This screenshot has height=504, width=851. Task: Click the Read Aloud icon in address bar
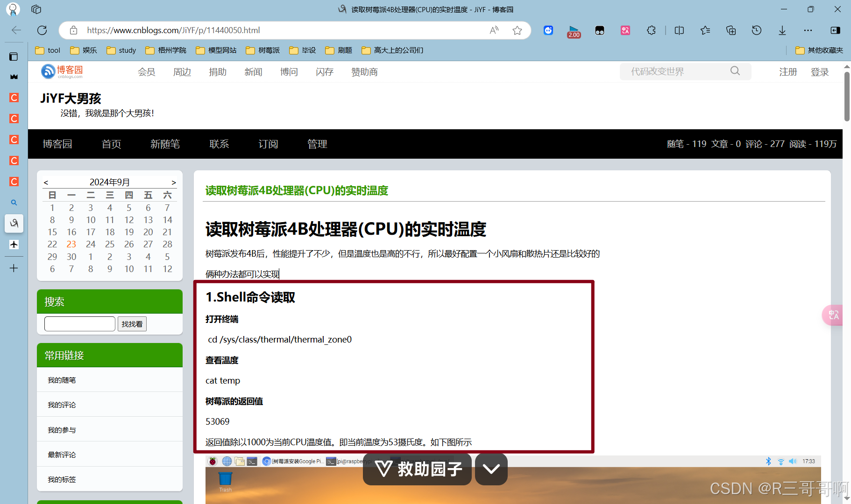click(x=494, y=30)
